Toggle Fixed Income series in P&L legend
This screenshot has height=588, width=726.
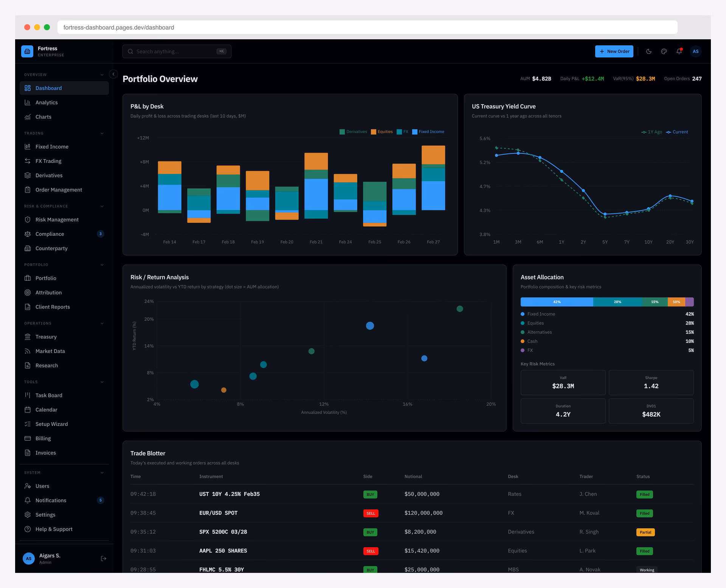pyautogui.click(x=428, y=132)
